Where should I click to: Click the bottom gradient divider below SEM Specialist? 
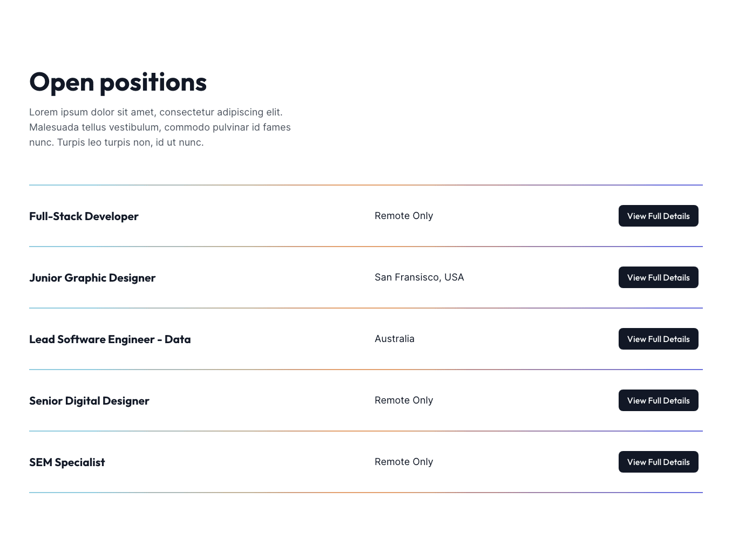click(366, 493)
